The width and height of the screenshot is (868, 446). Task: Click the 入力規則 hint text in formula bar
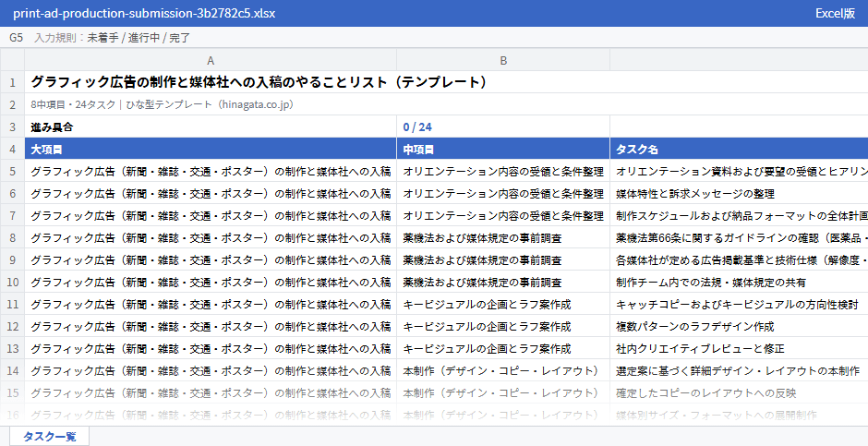tap(113, 38)
